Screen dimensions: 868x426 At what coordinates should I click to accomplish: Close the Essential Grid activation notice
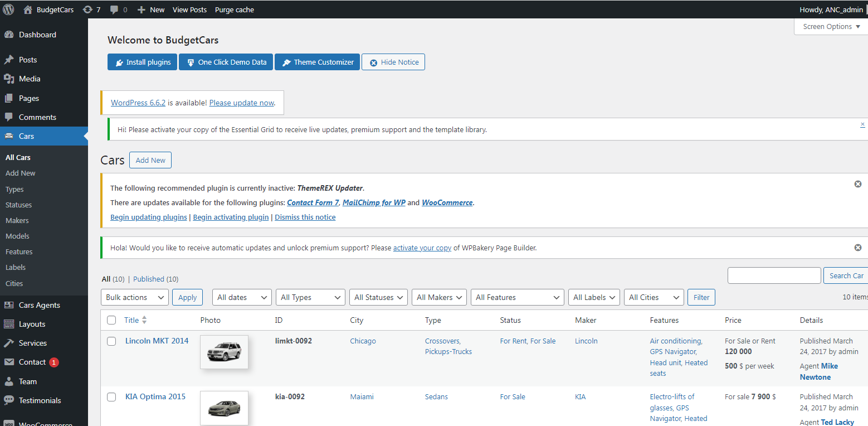[862, 124]
